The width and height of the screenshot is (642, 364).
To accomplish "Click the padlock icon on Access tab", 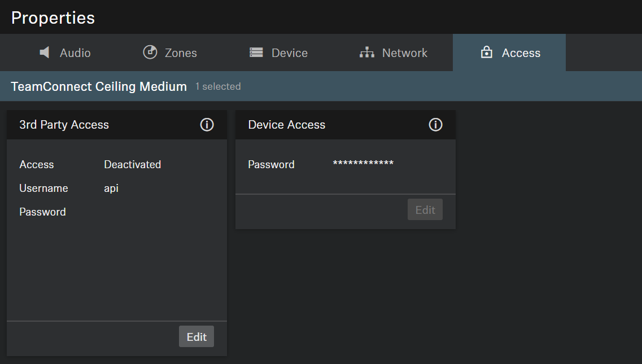I will tap(486, 52).
